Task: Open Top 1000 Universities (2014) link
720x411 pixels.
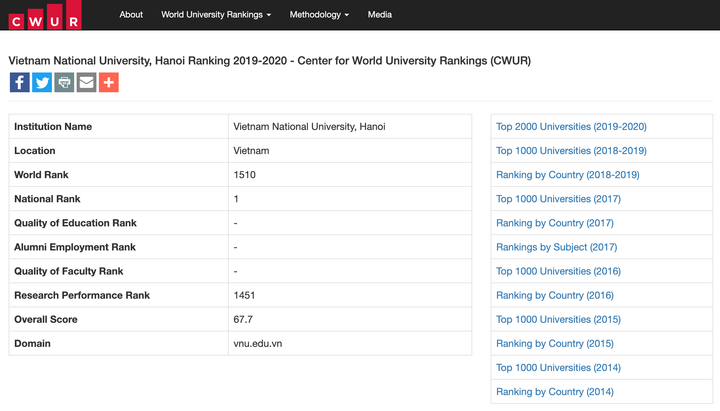Action: point(558,367)
